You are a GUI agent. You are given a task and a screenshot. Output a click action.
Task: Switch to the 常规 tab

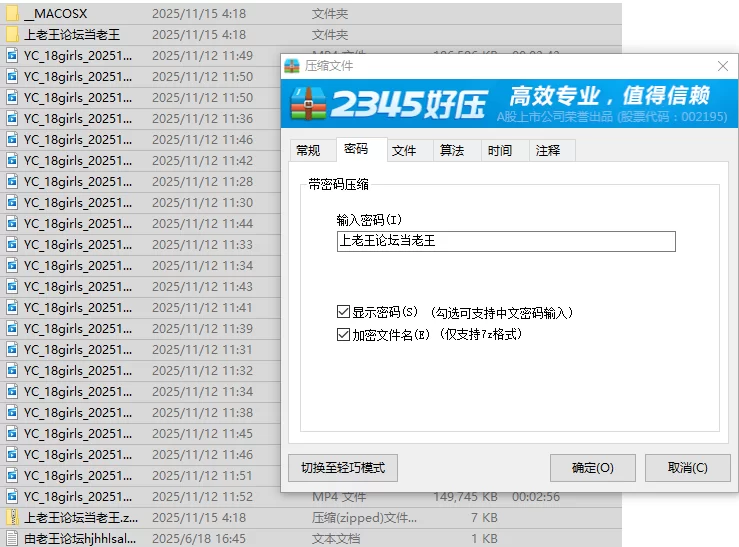pos(308,151)
